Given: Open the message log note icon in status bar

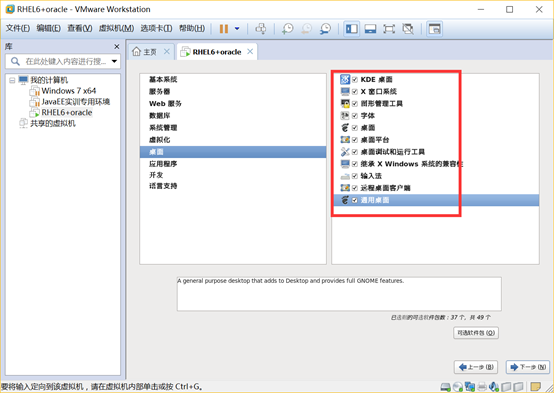Looking at the screenshot, I should coord(536,387).
